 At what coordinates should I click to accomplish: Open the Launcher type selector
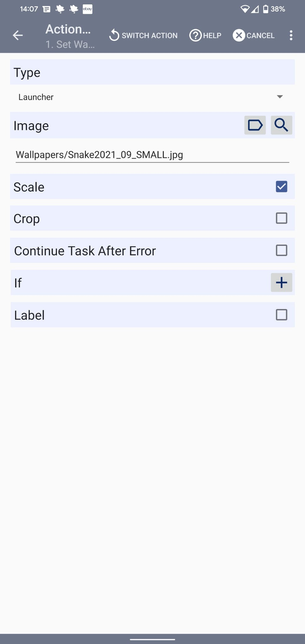coord(36,97)
